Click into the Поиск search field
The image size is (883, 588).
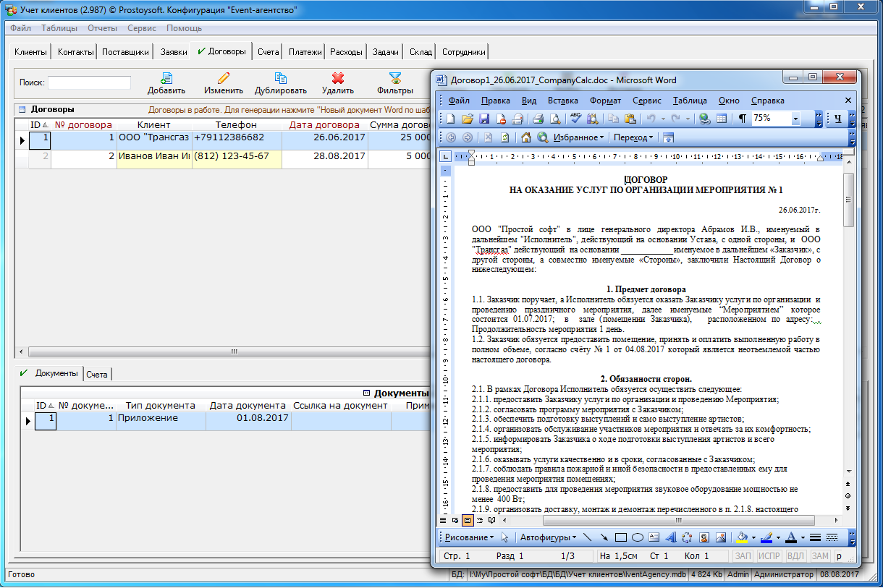pos(89,82)
